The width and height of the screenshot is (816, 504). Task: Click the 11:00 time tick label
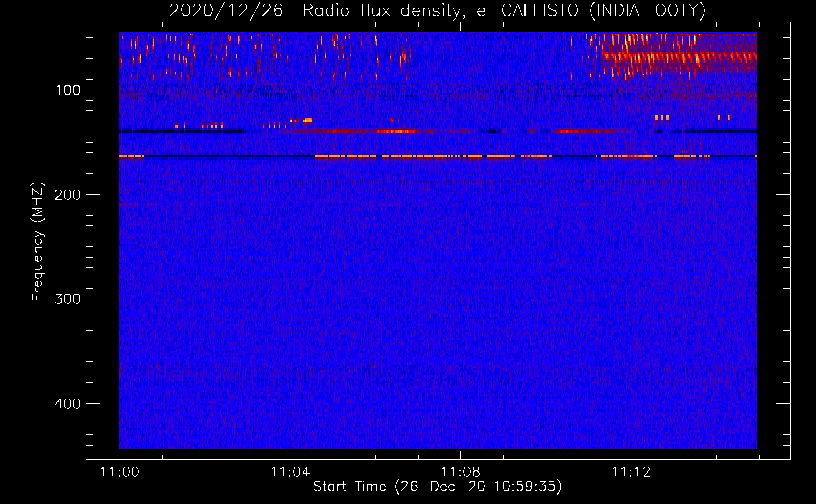click(x=120, y=472)
